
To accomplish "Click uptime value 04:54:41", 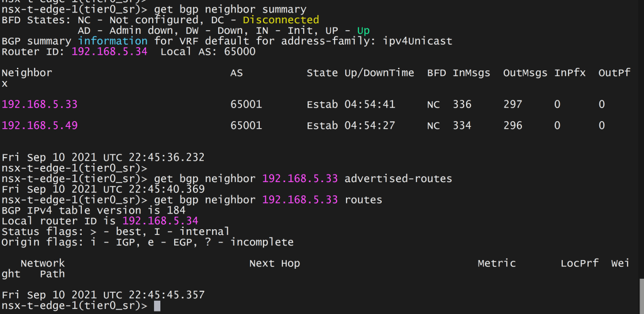I will [x=370, y=104].
